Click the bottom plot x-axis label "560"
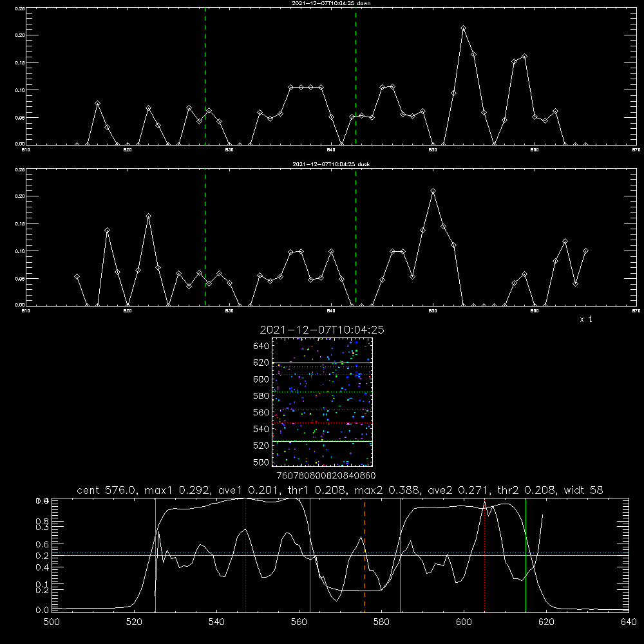The image size is (644, 644). pos(299,622)
